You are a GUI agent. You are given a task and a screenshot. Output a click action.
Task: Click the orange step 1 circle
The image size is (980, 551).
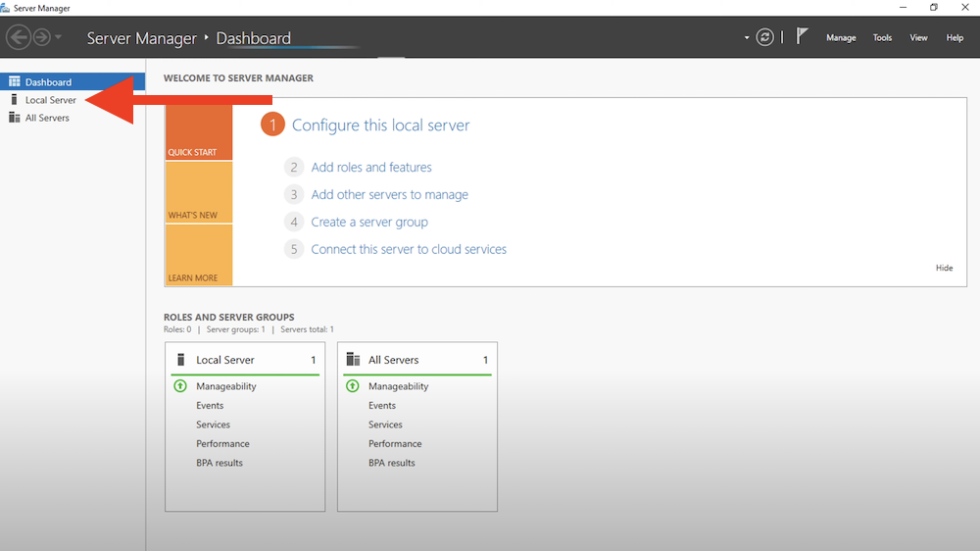pos(272,125)
